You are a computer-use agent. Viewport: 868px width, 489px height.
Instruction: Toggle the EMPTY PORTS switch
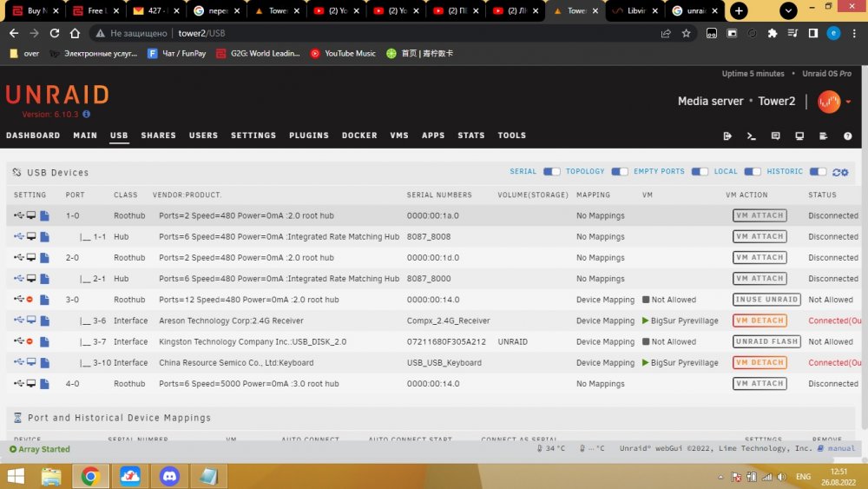click(700, 172)
